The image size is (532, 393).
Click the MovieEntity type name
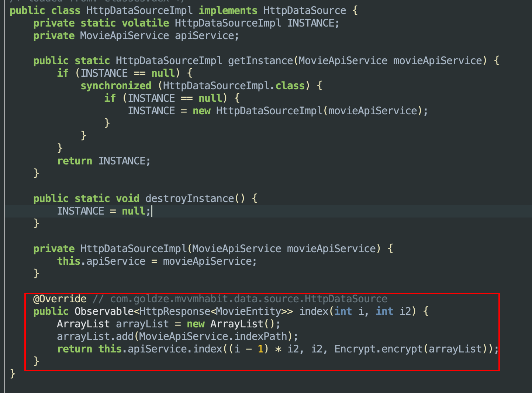tap(249, 311)
